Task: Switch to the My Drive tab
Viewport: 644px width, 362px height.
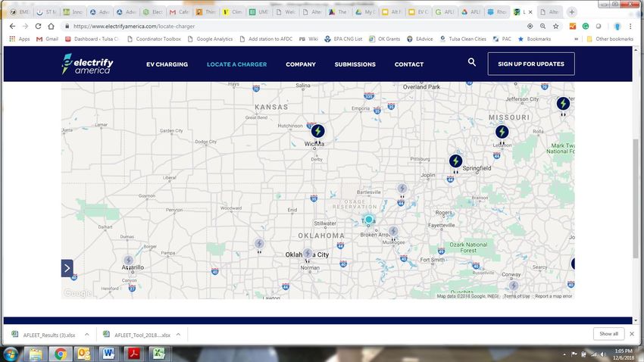Action: click(365, 12)
